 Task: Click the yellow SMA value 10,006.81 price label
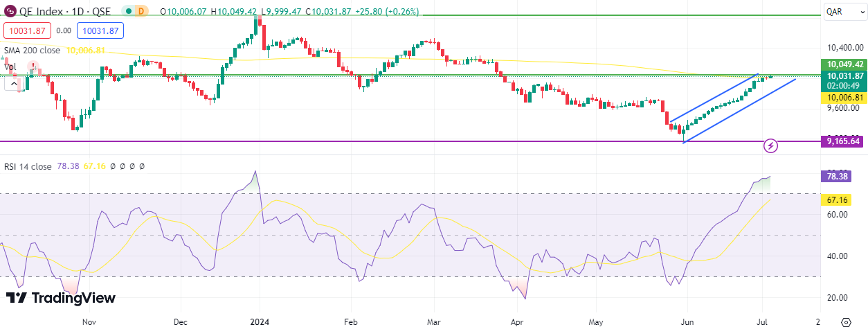(x=842, y=98)
